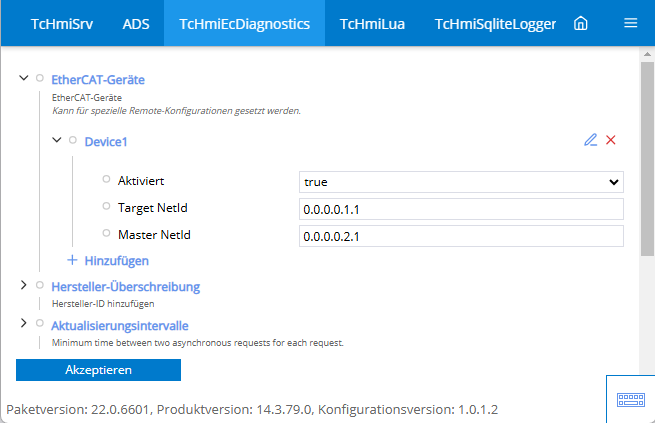Click the Target NetId input field
Image resolution: width=655 pixels, height=423 pixels.
click(461, 209)
